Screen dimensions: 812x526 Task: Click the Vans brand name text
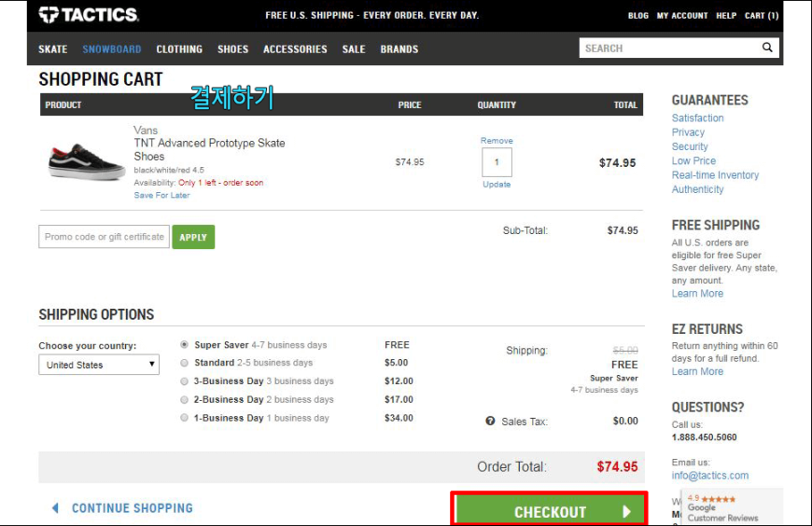tap(146, 131)
